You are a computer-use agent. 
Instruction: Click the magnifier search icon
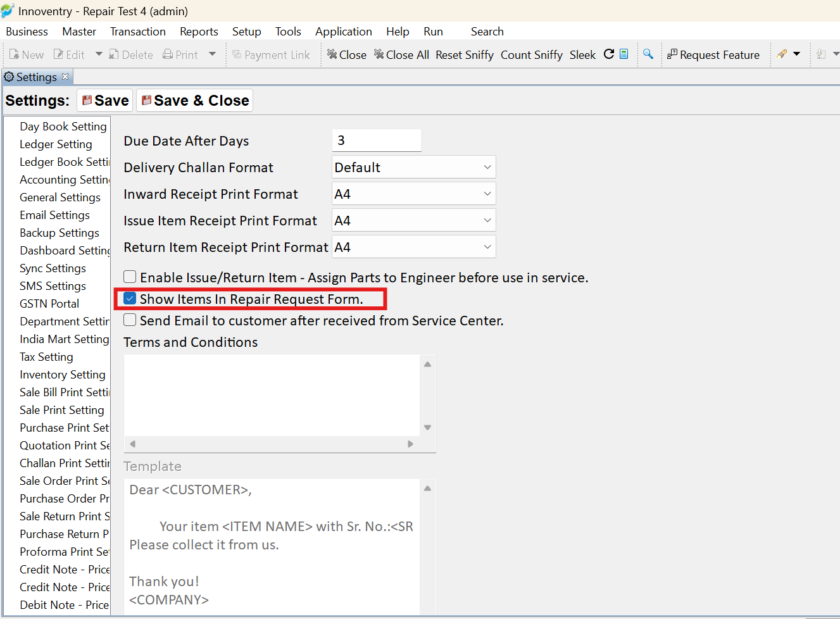pyautogui.click(x=648, y=54)
